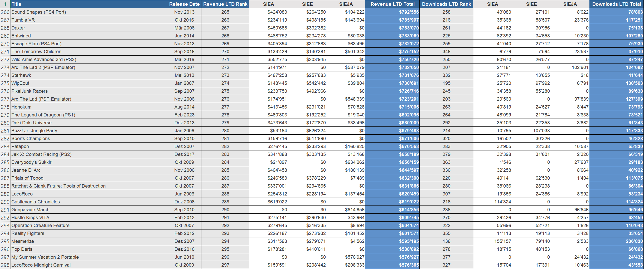Select the Revenue LTD Rank header cell
This screenshot has height=269, width=644.
pyautogui.click(x=225, y=4)
